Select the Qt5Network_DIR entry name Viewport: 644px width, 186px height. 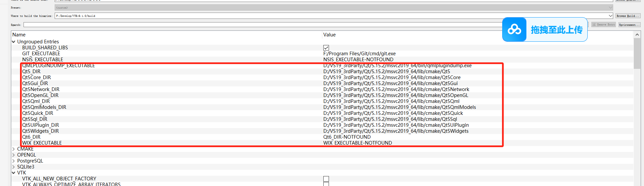(41, 89)
